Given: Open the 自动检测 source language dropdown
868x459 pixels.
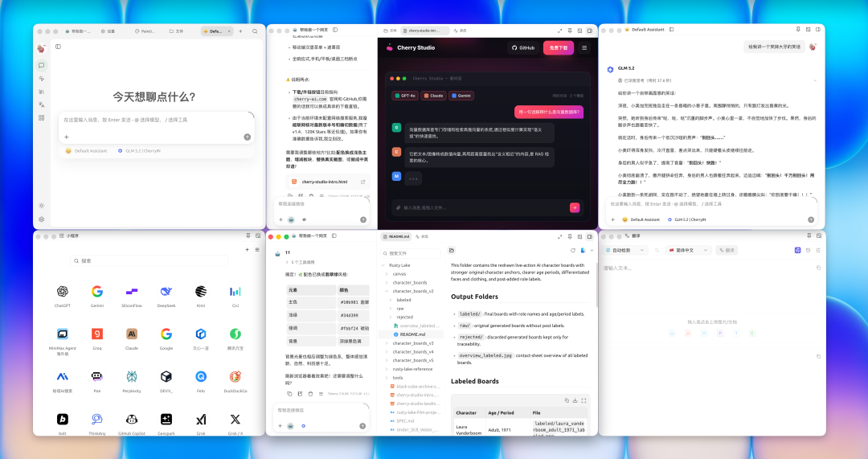Looking at the screenshot, I should pos(624,250).
